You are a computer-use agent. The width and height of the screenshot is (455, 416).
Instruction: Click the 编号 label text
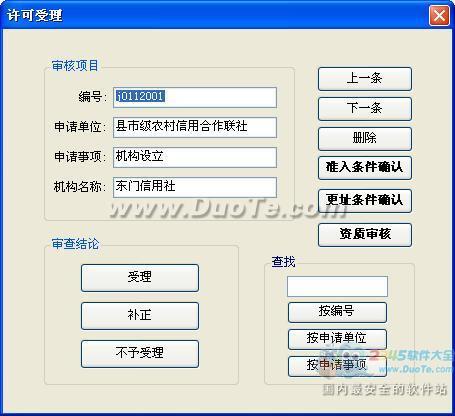point(92,97)
